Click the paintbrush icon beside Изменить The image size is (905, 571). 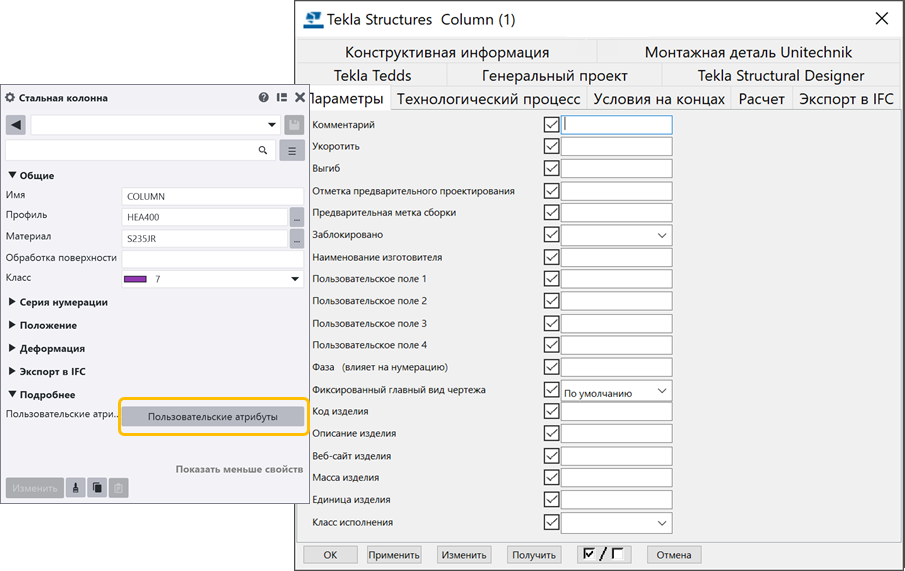coord(76,488)
